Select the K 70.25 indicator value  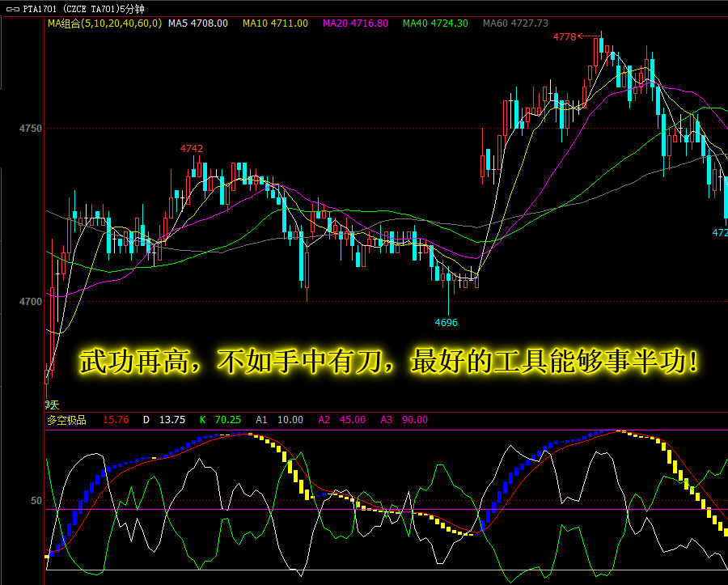pos(220,420)
